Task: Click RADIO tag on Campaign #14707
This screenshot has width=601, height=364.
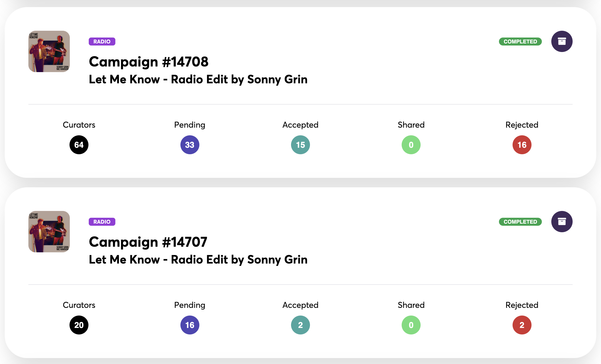Action: click(x=102, y=222)
